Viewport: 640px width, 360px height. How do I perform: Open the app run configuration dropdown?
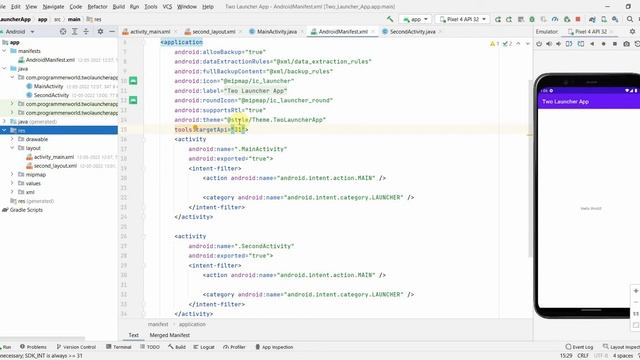pyautogui.click(x=416, y=19)
